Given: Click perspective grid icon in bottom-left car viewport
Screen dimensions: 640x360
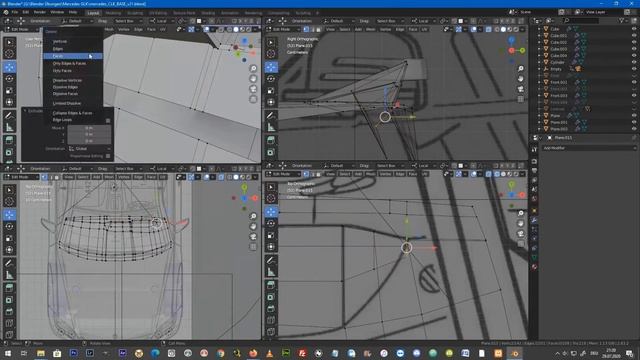Looking at the screenshot, I should click(x=253, y=247).
